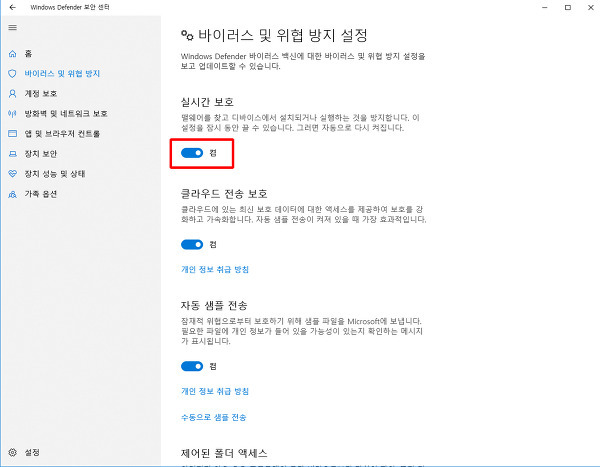The image size is (600, 467).
Task: Open 개인 정보 취급 방침 under sample submission
Action: [x=215, y=391]
